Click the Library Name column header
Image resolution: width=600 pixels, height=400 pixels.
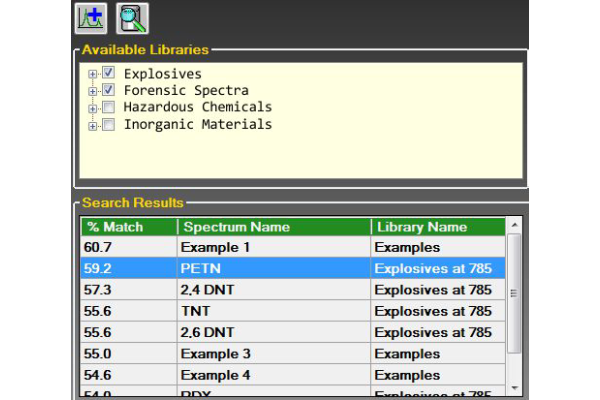(x=436, y=227)
